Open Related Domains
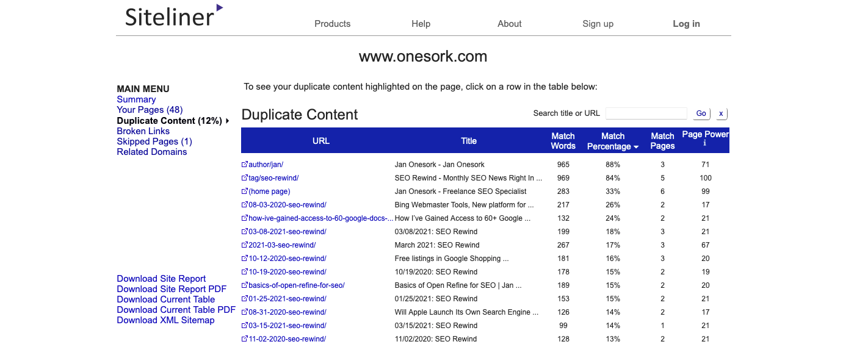 pos(152,152)
